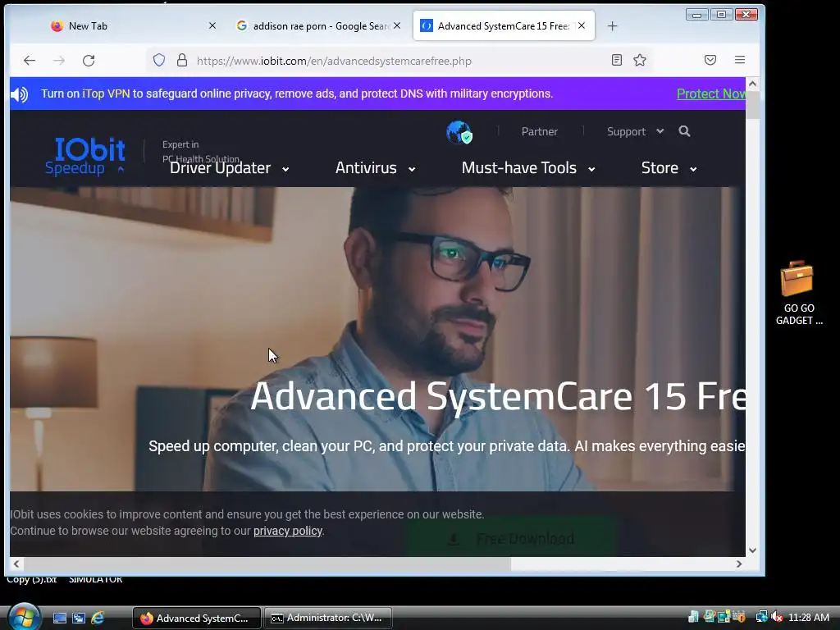Click the speaker icon in VPN banner
This screenshot has height=630, width=840.
[x=20, y=94]
